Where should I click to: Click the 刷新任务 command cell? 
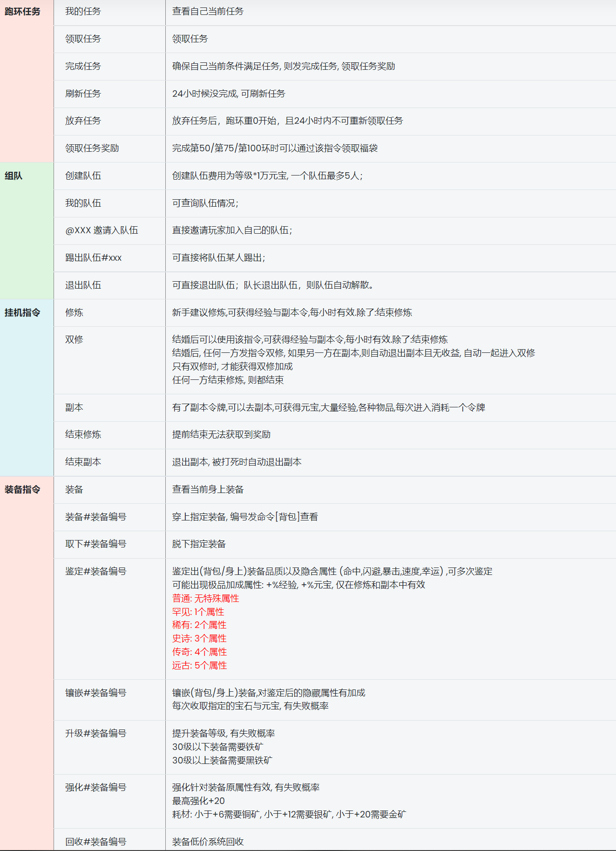[109, 94]
